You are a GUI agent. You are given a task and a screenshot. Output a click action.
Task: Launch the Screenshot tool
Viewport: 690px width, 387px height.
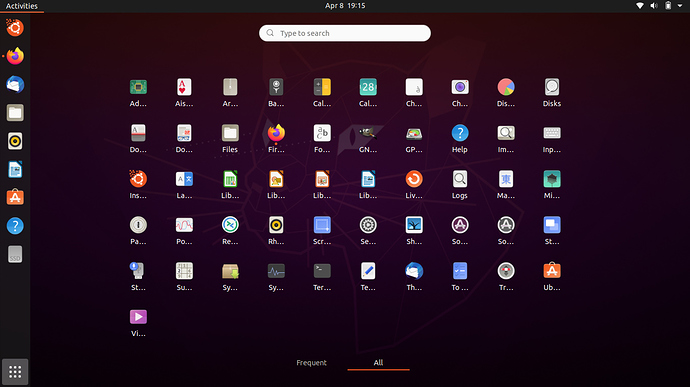322,225
